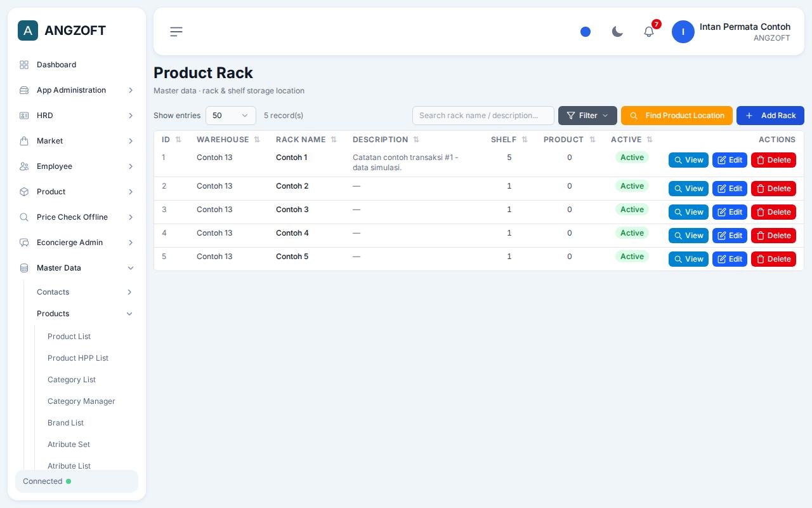Collapse Products submenu chevron
This screenshot has height=508, width=812.
pos(129,314)
